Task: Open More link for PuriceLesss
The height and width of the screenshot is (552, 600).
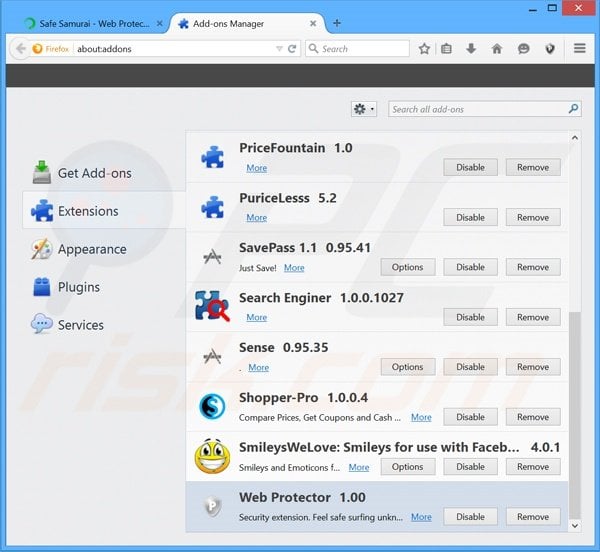Action: [x=256, y=218]
